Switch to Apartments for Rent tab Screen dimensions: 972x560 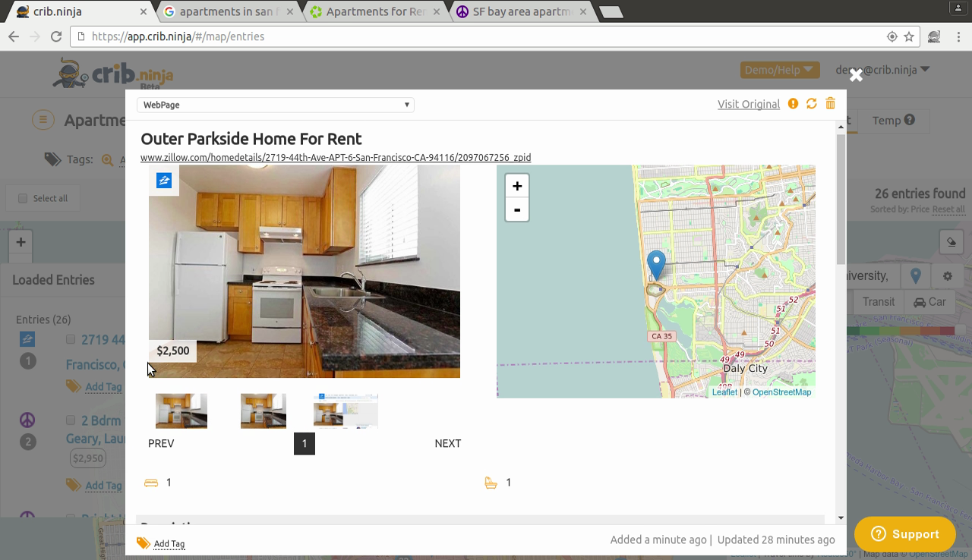point(376,11)
